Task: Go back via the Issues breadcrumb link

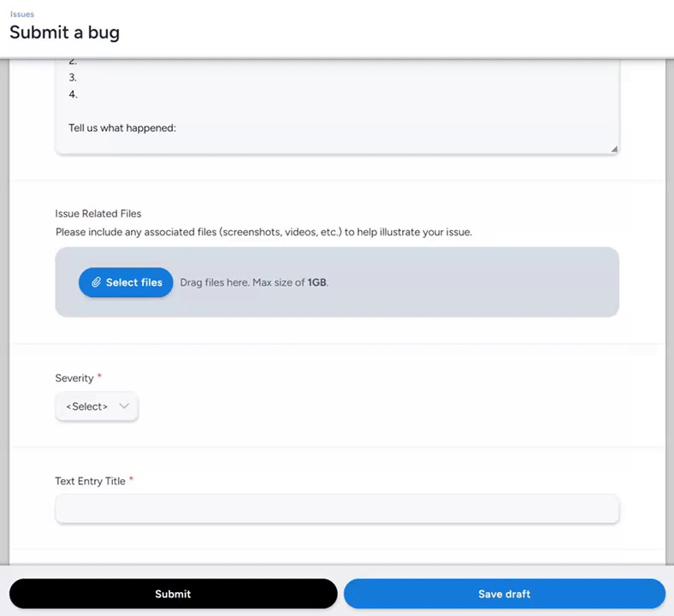Action: 22,15
